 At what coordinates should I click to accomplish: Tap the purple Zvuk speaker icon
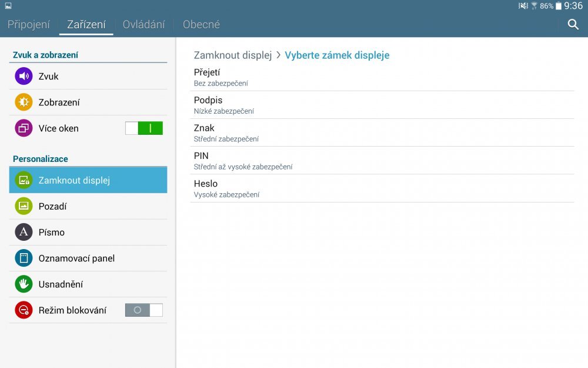24,77
